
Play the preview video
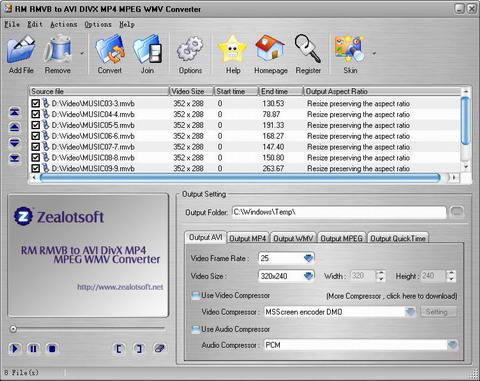point(15,349)
